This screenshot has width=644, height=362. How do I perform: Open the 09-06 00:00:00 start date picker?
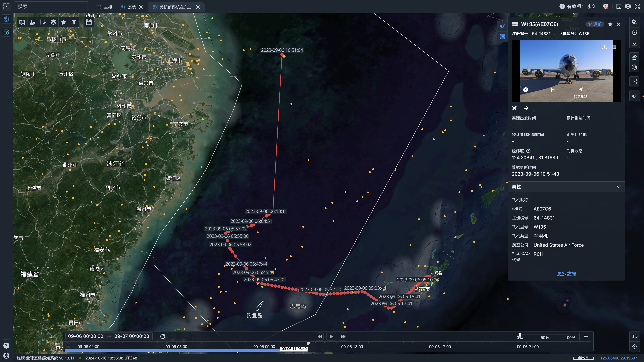(x=86, y=336)
